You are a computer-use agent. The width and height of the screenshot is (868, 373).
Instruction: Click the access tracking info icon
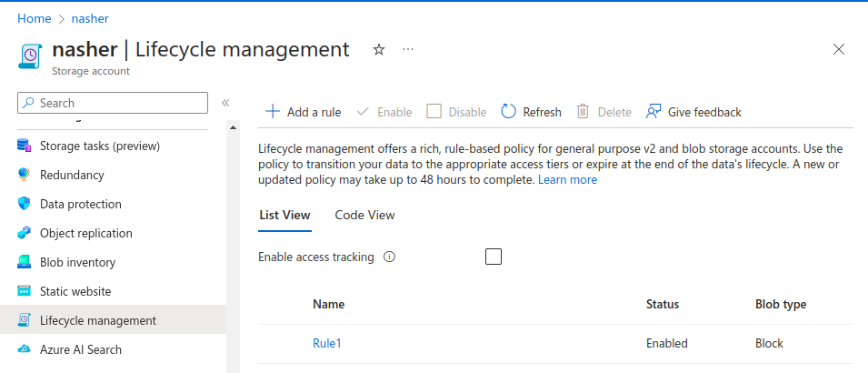[389, 257]
